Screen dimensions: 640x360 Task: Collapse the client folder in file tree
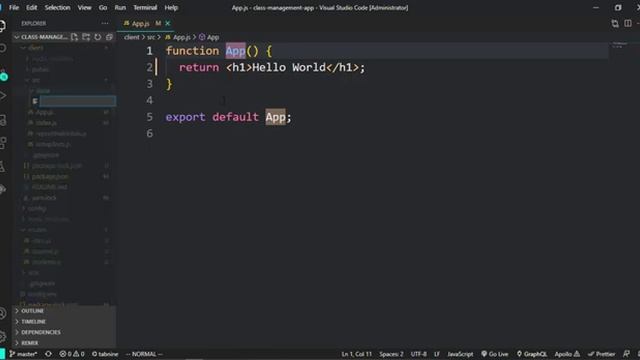(64, 48)
